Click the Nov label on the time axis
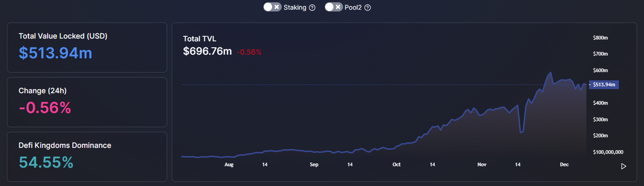The width and height of the screenshot is (644, 186). (481, 164)
